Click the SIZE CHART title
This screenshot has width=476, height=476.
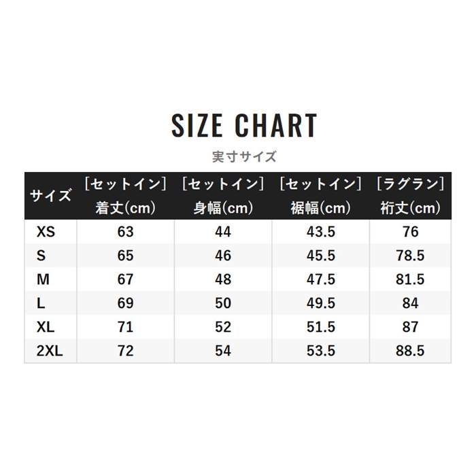pos(244,126)
